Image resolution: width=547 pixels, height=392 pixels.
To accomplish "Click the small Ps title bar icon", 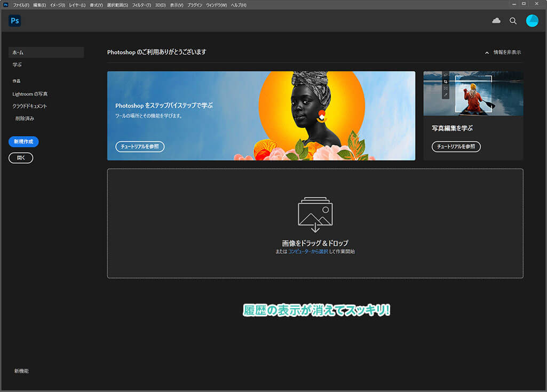I will [5, 5].
